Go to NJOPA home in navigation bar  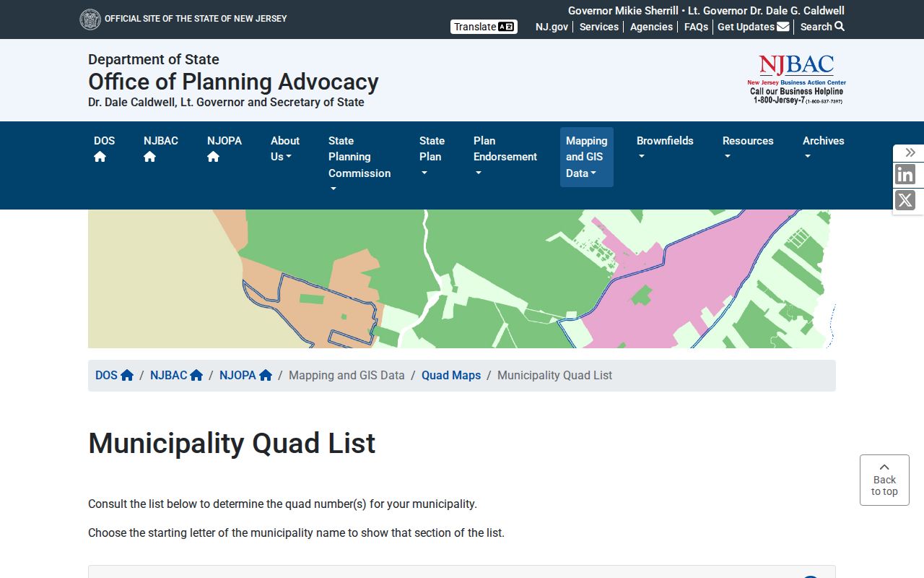224,148
